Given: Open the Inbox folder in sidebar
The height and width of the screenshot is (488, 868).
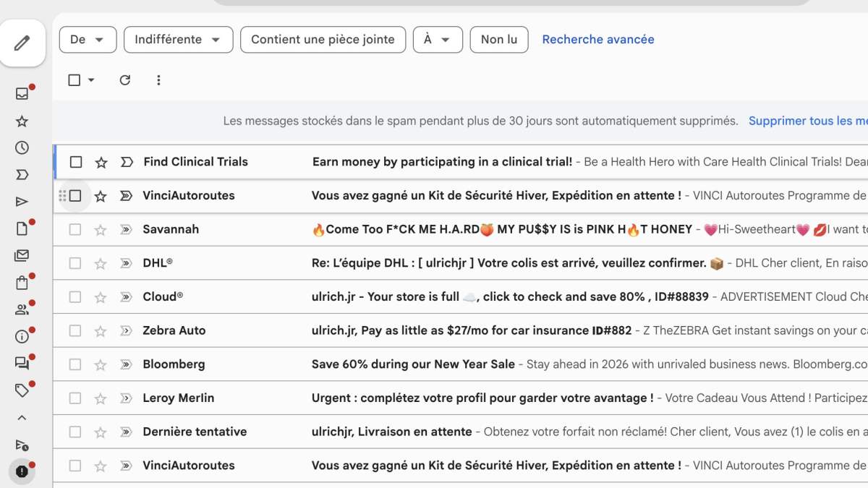Looking at the screenshot, I should pyautogui.click(x=22, y=93).
